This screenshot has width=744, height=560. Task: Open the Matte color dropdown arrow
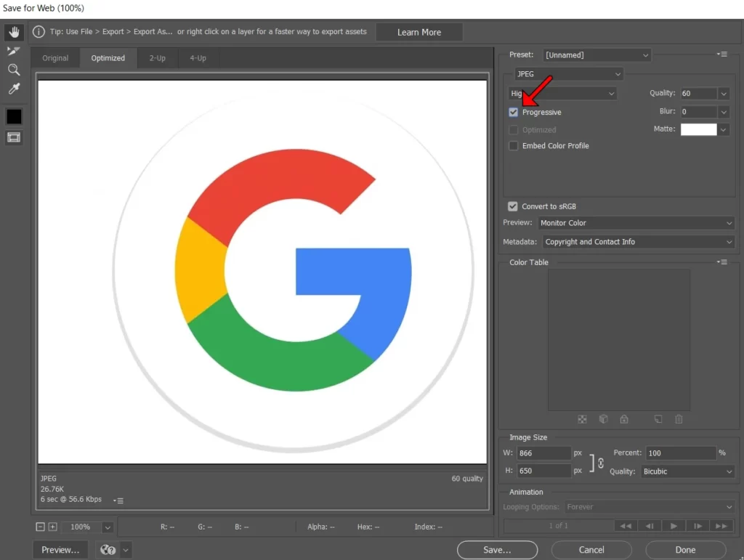tap(723, 129)
